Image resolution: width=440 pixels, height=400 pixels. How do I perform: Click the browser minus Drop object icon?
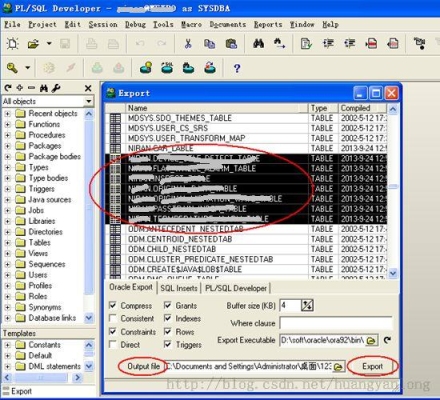tap(31, 88)
